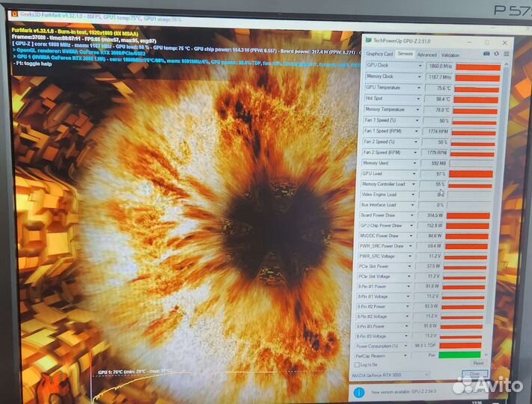
Task: Go to the Validation tab
Action: tap(450, 55)
